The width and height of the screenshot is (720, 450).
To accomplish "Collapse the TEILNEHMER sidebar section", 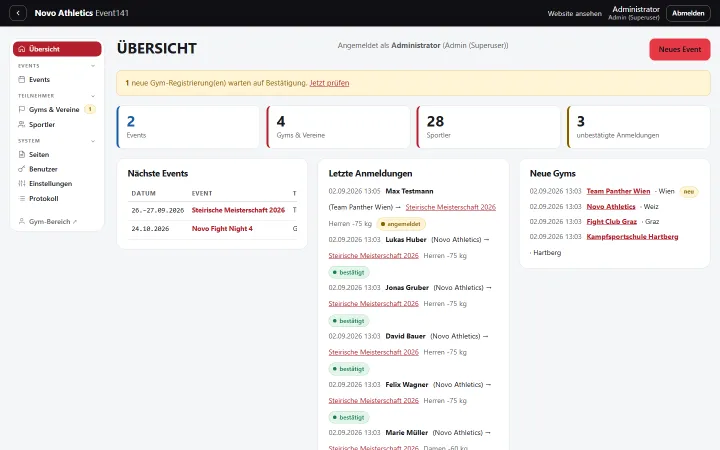I will [x=93, y=96].
